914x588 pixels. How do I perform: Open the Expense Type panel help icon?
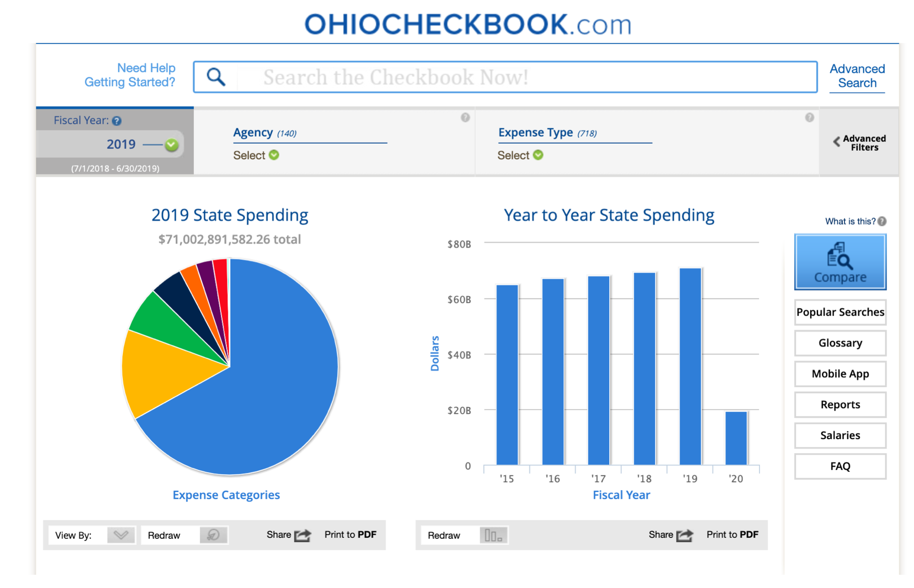pyautogui.click(x=809, y=118)
